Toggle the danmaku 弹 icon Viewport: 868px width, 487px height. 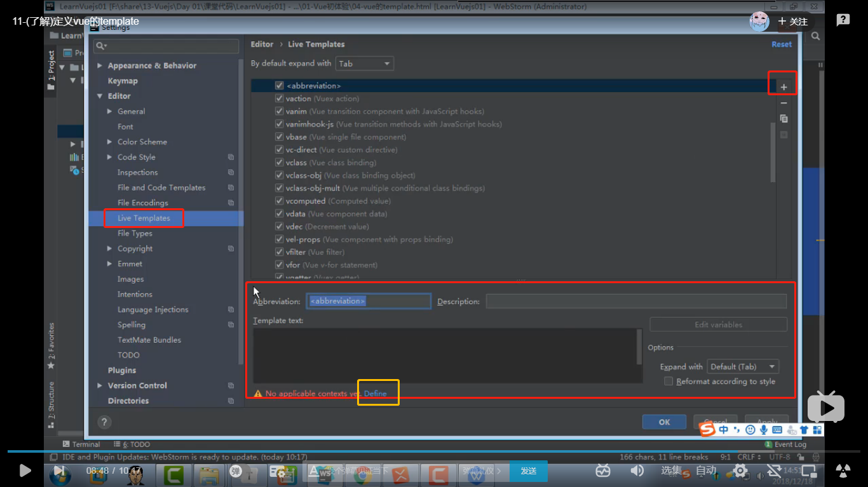click(236, 471)
